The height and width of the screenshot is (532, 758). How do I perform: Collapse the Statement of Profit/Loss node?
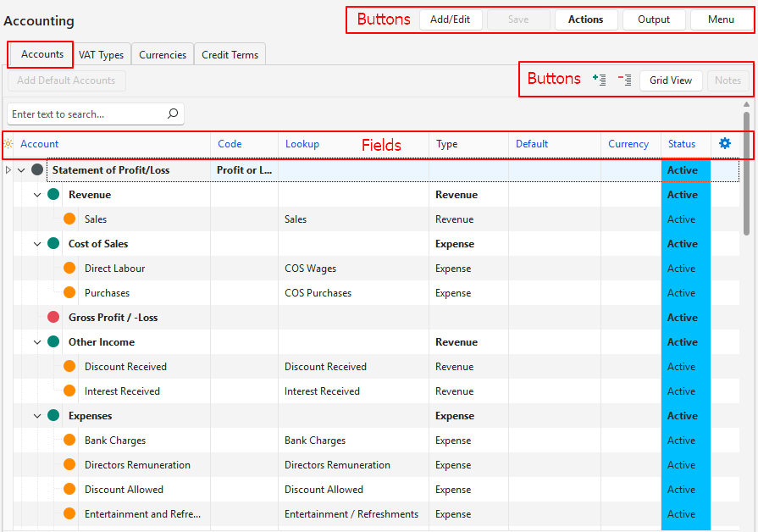(x=21, y=170)
